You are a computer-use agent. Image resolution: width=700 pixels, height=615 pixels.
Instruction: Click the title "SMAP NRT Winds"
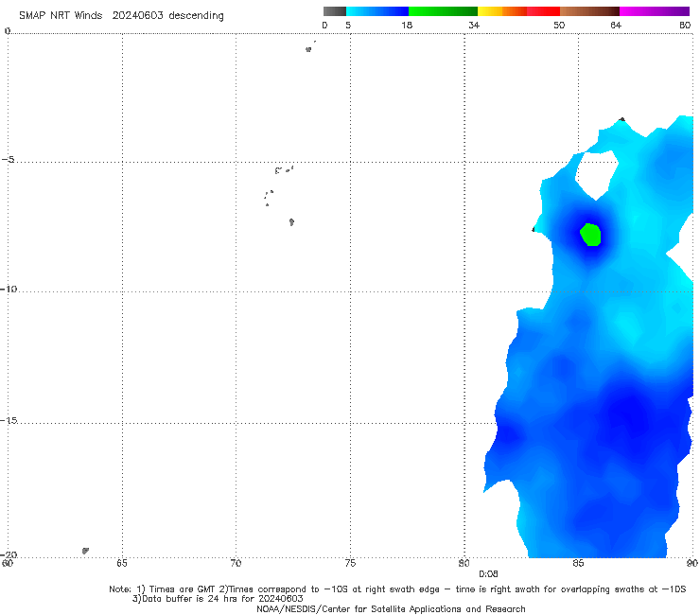(x=61, y=16)
